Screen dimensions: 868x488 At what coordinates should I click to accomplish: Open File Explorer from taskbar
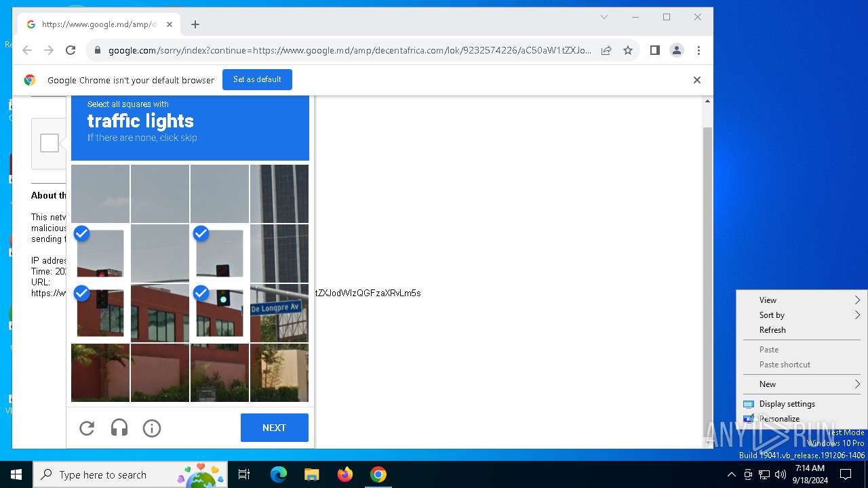point(311,474)
